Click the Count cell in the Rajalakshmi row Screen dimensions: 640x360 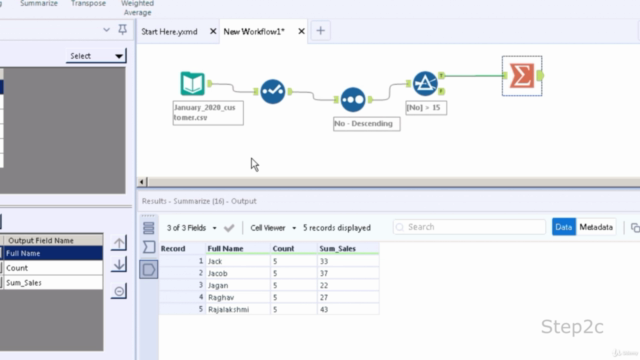294,309
